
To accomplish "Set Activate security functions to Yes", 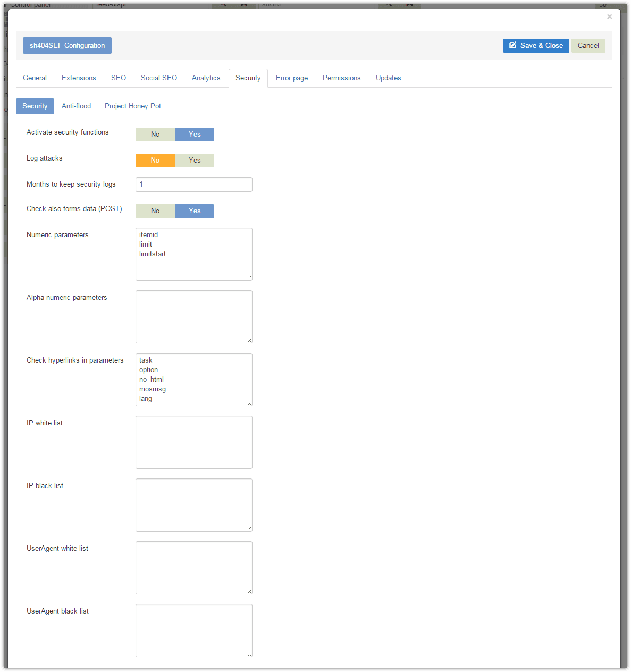I will pos(195,135).
